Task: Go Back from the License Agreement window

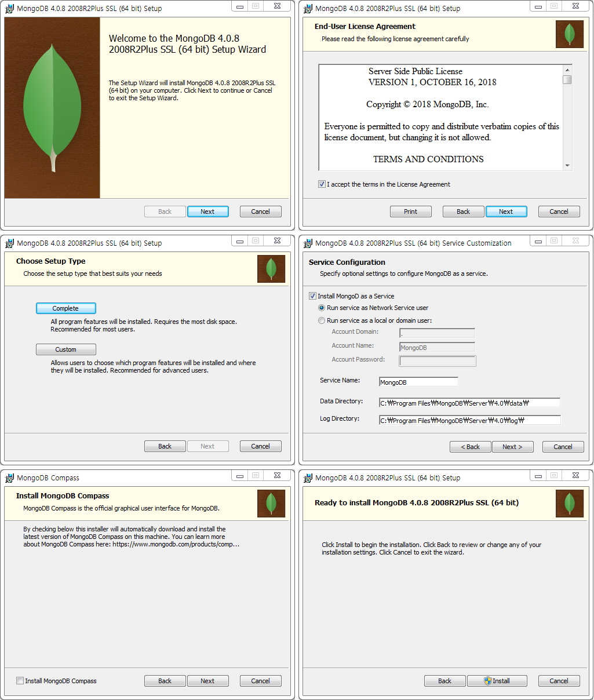Action: (464, 212)
